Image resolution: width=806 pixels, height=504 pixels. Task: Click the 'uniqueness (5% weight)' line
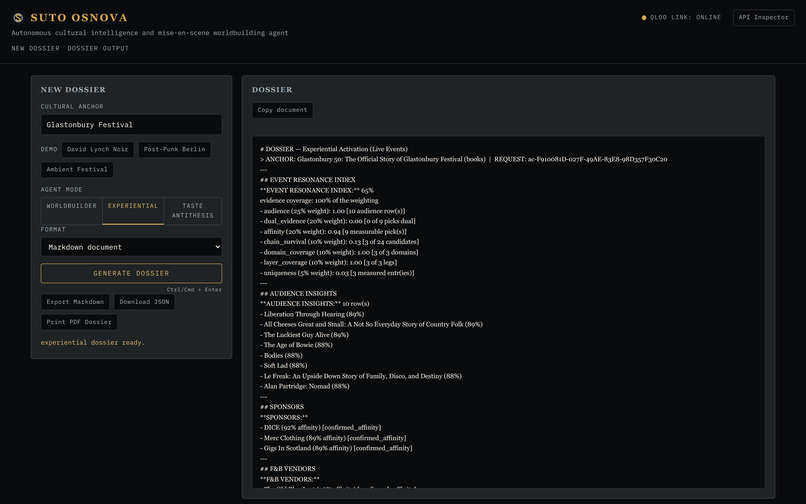[x=337, y=273]
